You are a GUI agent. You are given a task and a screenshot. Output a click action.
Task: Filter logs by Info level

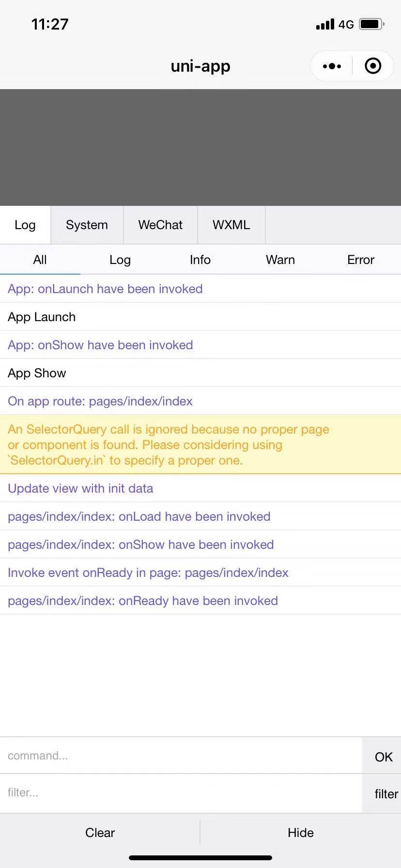[x=200, y=260]
